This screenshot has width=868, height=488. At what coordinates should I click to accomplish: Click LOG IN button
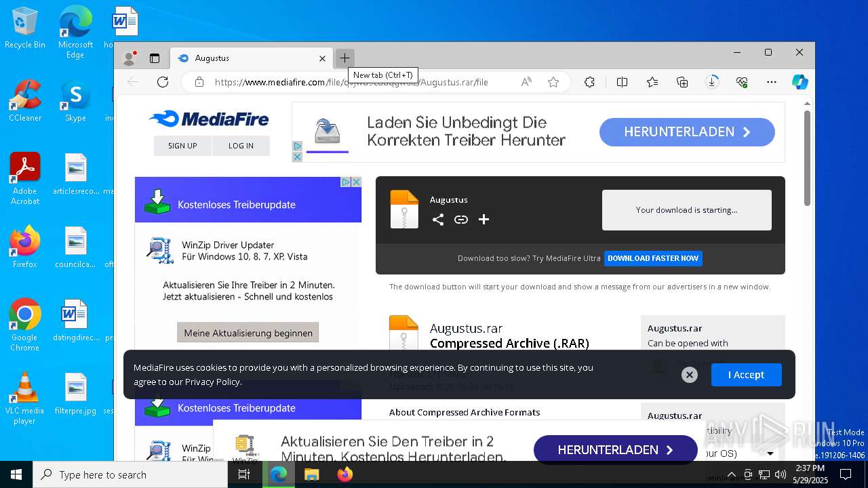(x=241, y=146)
